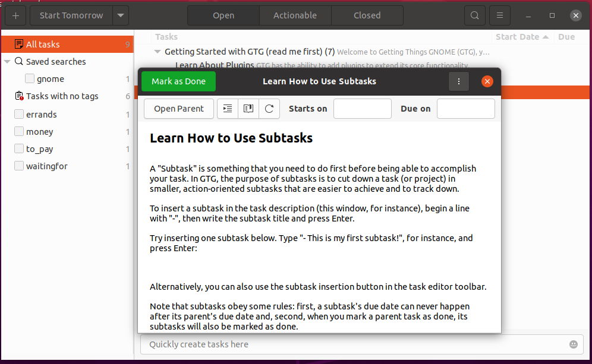Switch to the Closed tab

click(367, 15)
